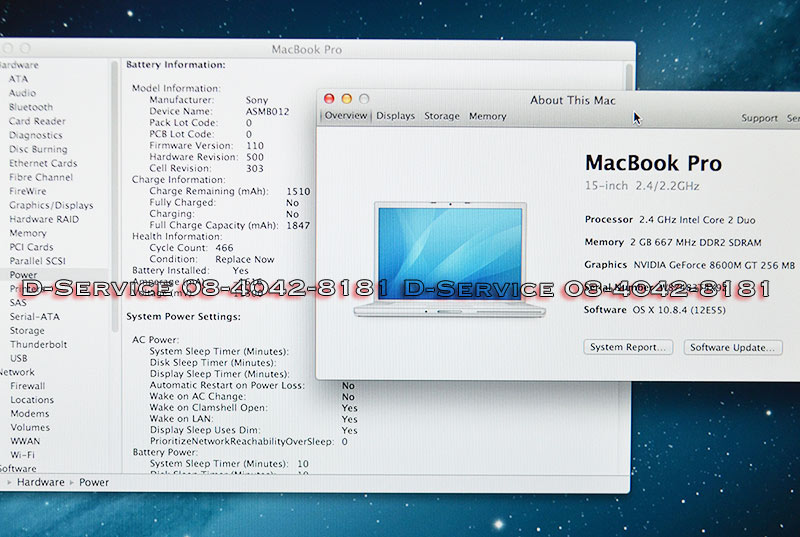Viewport: 800px width, 537px height.
Task: Select WWAN in the sidebar
Action: [x=25, y=441]
